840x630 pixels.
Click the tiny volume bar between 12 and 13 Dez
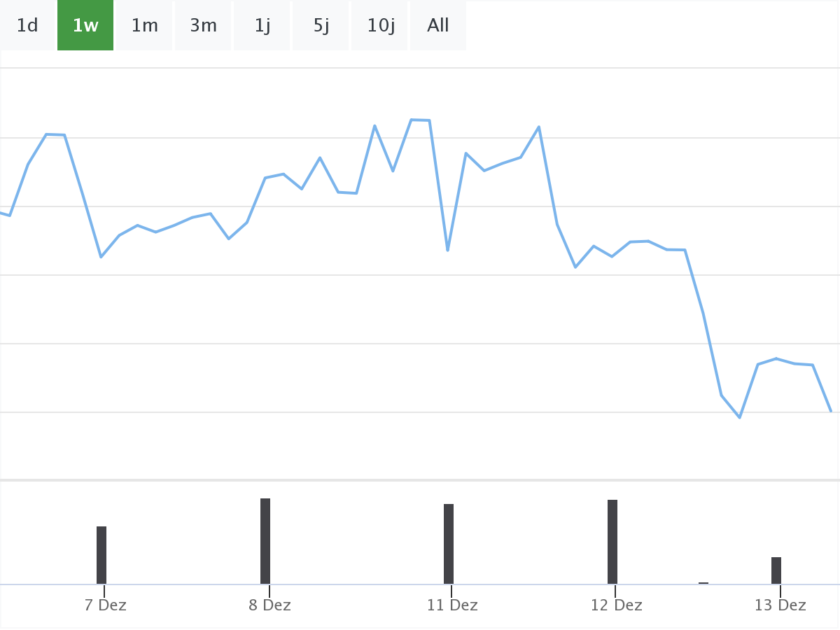point(703,582)
